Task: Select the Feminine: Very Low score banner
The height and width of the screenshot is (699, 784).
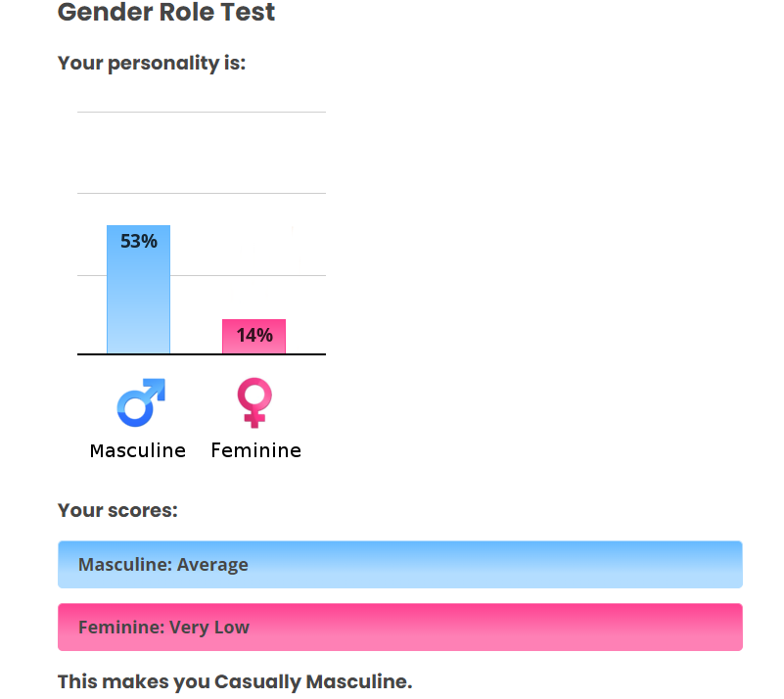Action: tap(399, 627)
